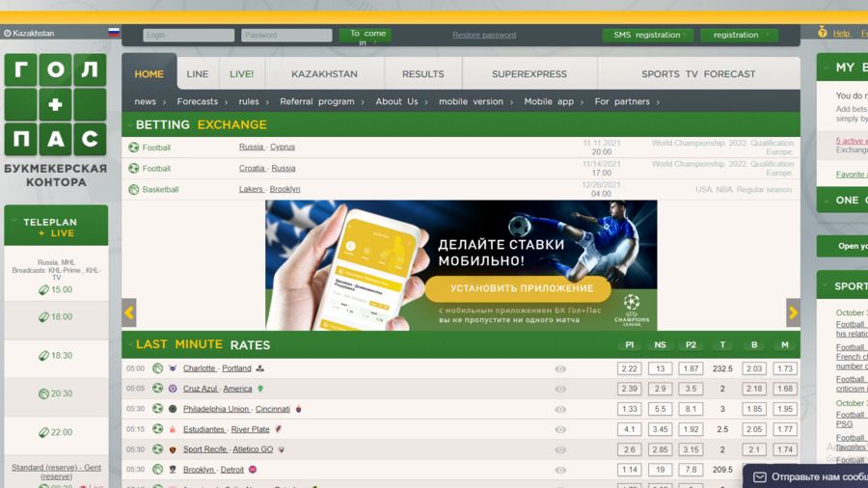The image size is (868, 488).
Task: Collapse the Last Minute Rates section
Action: (x=129, y=344)
